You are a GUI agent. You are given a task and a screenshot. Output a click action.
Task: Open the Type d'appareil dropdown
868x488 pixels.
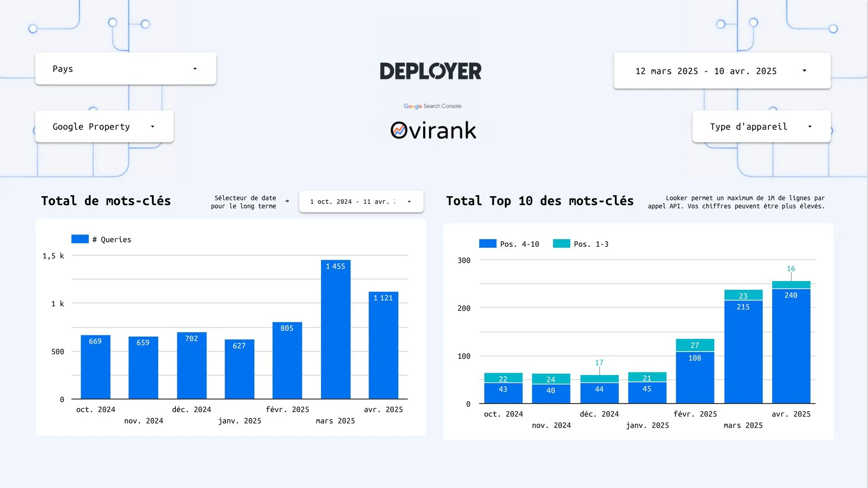[x=761, y=127]
